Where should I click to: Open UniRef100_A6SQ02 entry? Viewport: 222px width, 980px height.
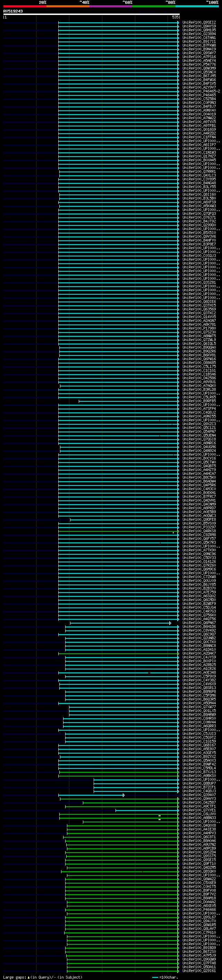coord(199,596)
